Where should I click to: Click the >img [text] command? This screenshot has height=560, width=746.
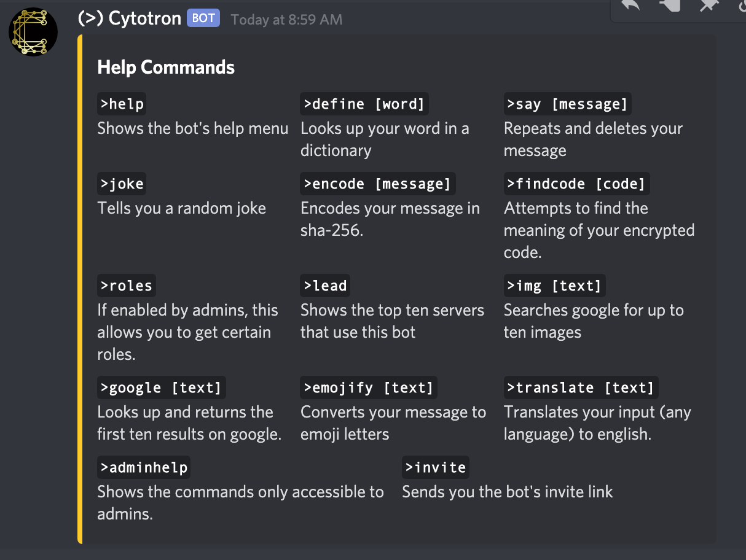tap(554, 286)
